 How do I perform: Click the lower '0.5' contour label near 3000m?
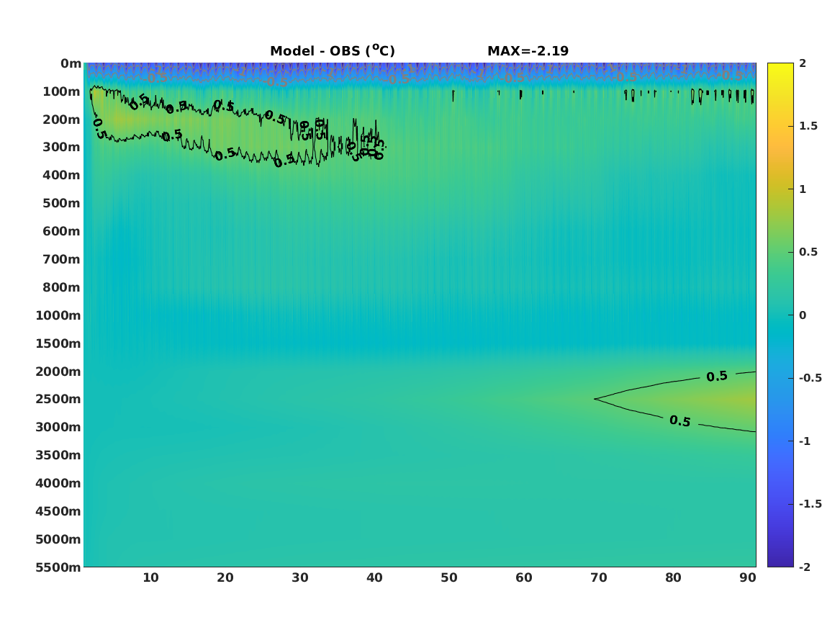point(679,421)
